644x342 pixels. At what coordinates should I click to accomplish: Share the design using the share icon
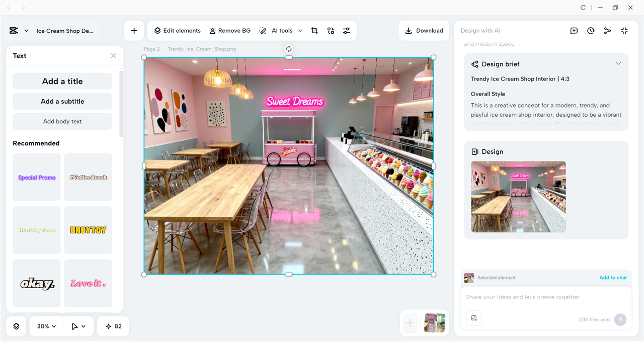[607, 31]
